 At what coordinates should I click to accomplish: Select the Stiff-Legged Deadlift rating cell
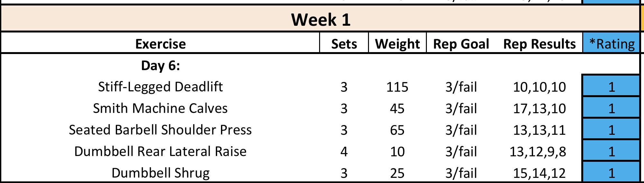point(611,87)
